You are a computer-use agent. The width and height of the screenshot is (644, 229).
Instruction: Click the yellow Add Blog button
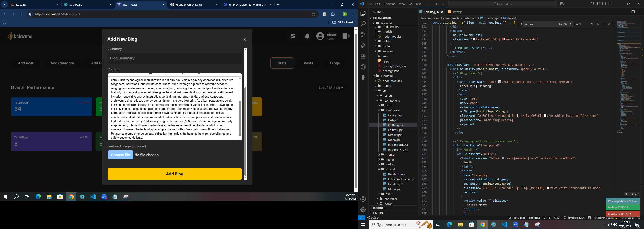pyautogui.click(x=174, y=174)
